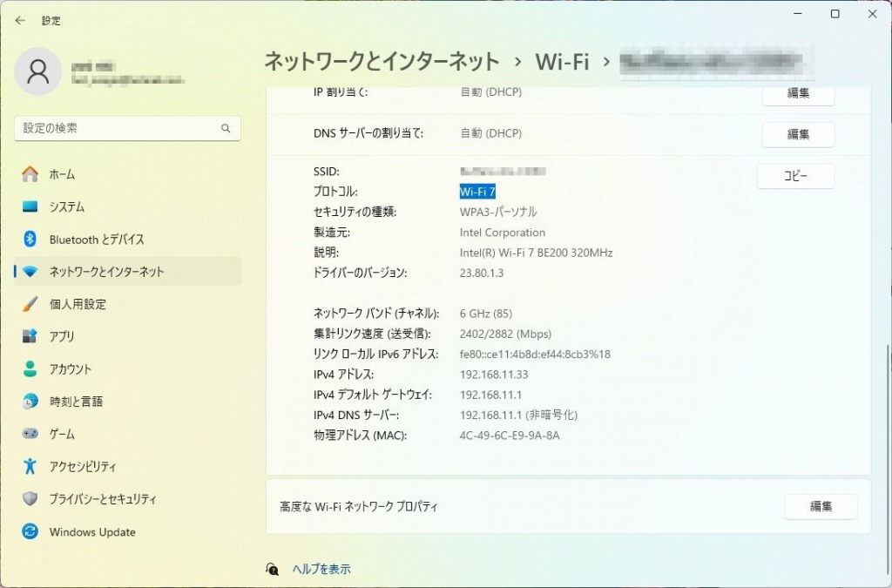Go back with the arrow icon
Screen dimensions: 892x588
click(x=21, y=21)
